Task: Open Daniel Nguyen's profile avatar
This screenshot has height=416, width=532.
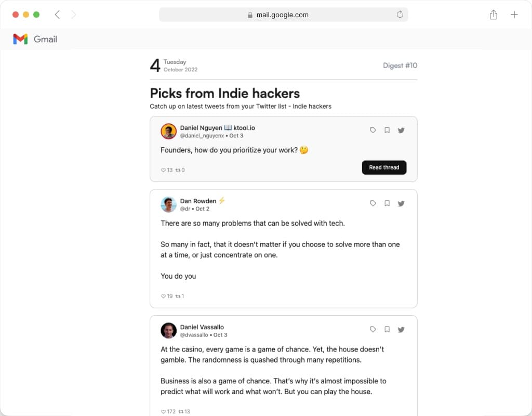Action: click(x=168, y=132)
